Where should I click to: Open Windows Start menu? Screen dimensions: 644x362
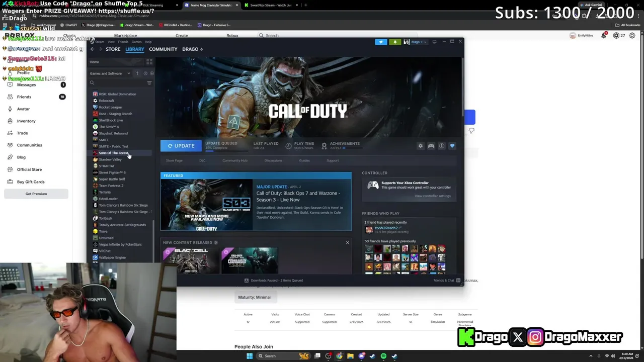pyautogui.click(x=250, y=356)
